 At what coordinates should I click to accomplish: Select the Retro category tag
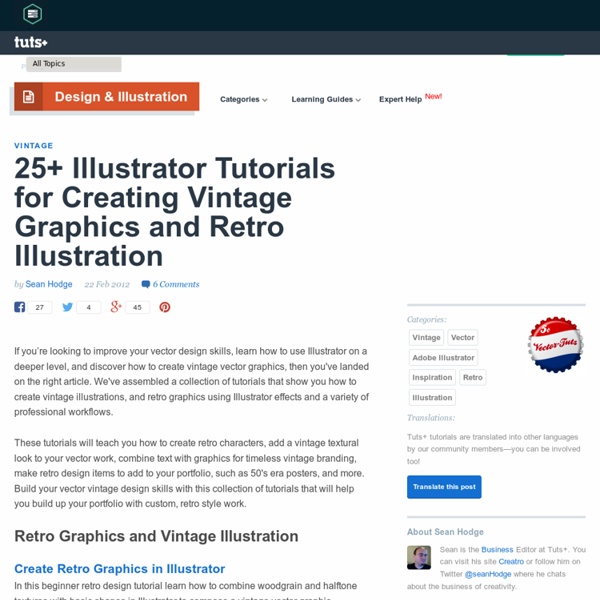[473, 378]
